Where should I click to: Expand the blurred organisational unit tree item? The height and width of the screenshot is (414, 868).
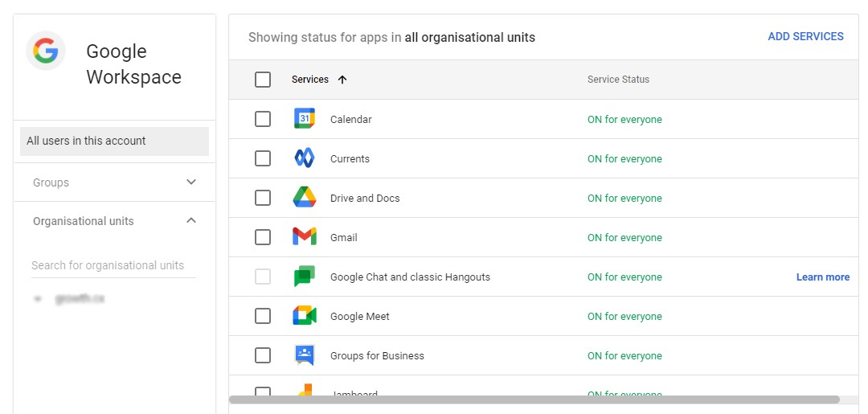point(38,299)
